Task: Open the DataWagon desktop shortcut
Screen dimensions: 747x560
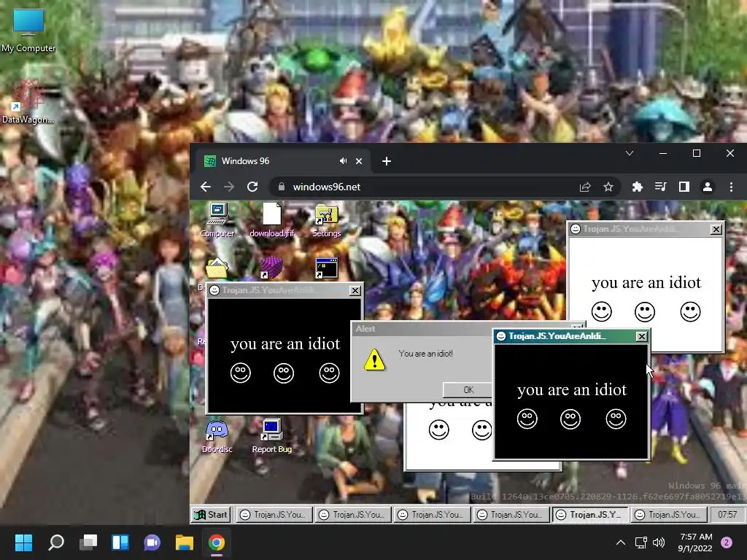Action: point(28,101)
